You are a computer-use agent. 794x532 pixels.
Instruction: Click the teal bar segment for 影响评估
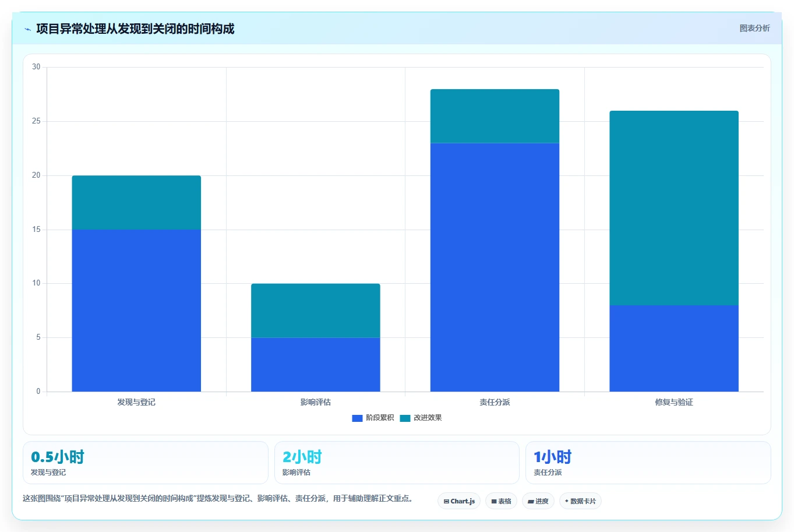coord(316,311)
